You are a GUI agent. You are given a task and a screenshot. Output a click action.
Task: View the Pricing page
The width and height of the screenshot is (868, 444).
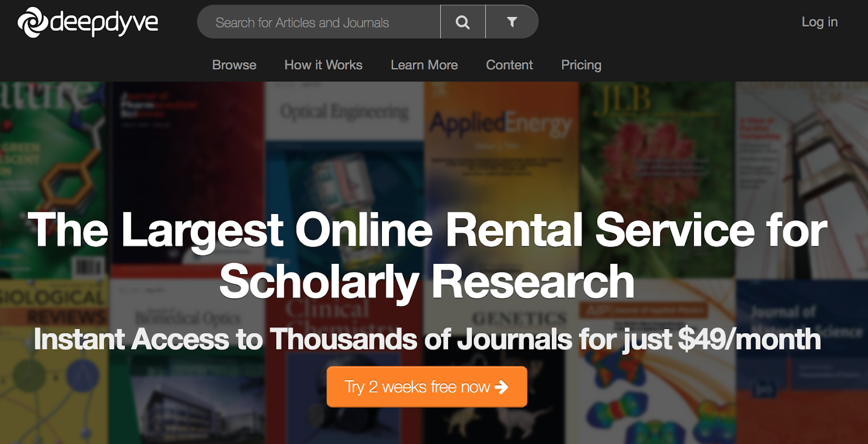(581, 65)
